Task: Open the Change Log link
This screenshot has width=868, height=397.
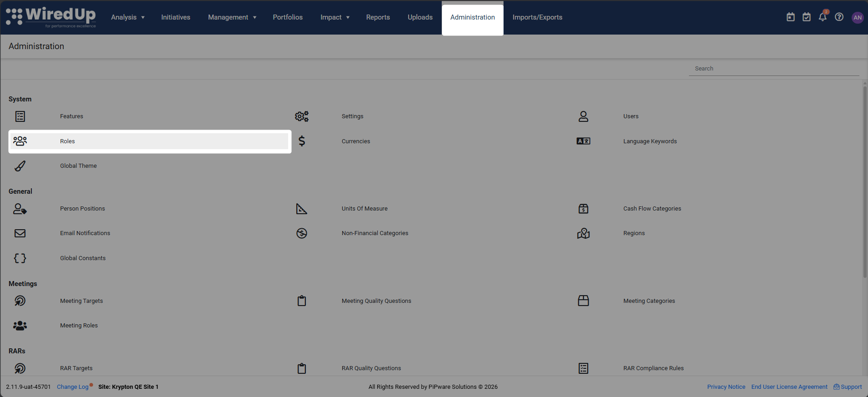Action: click(73, 387)
